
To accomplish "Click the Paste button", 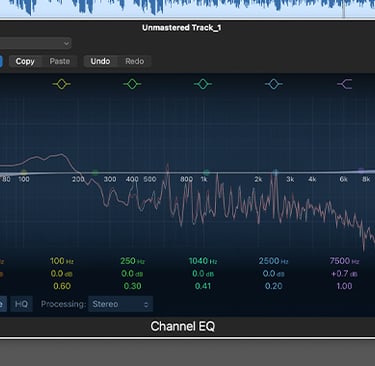I will 60,61.
